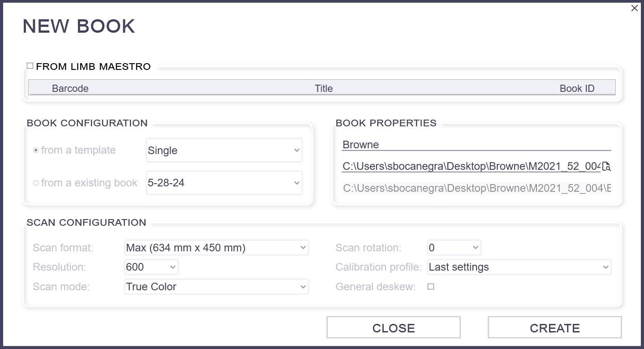Sort the table by the Barcode column
The image size is (644, 349).
[70, 88]
